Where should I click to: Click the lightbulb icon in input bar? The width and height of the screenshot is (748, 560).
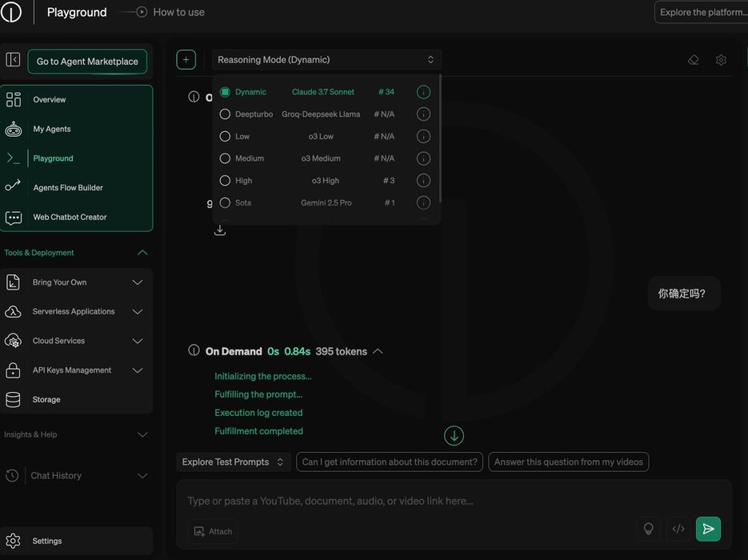pos(649,529)
